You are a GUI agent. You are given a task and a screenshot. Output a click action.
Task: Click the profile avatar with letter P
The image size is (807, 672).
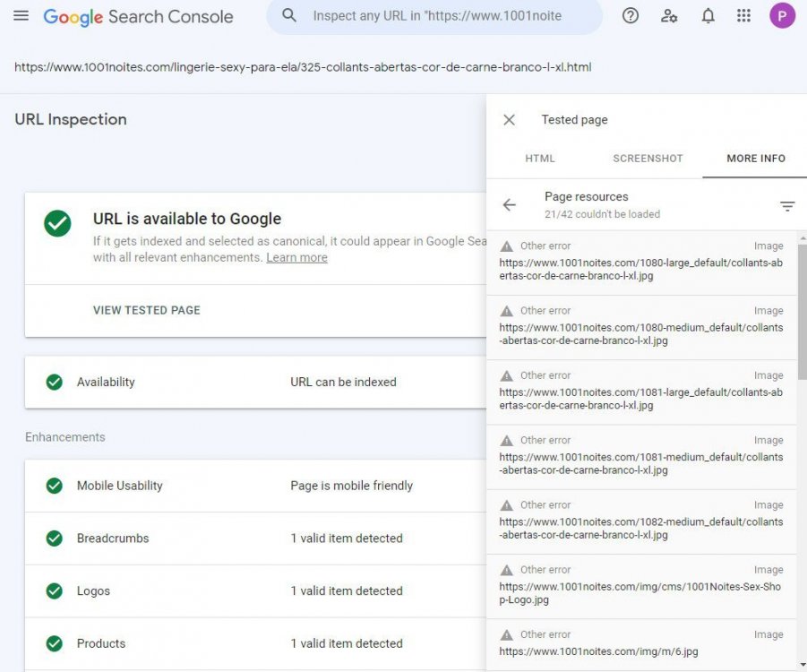[781, 15]
